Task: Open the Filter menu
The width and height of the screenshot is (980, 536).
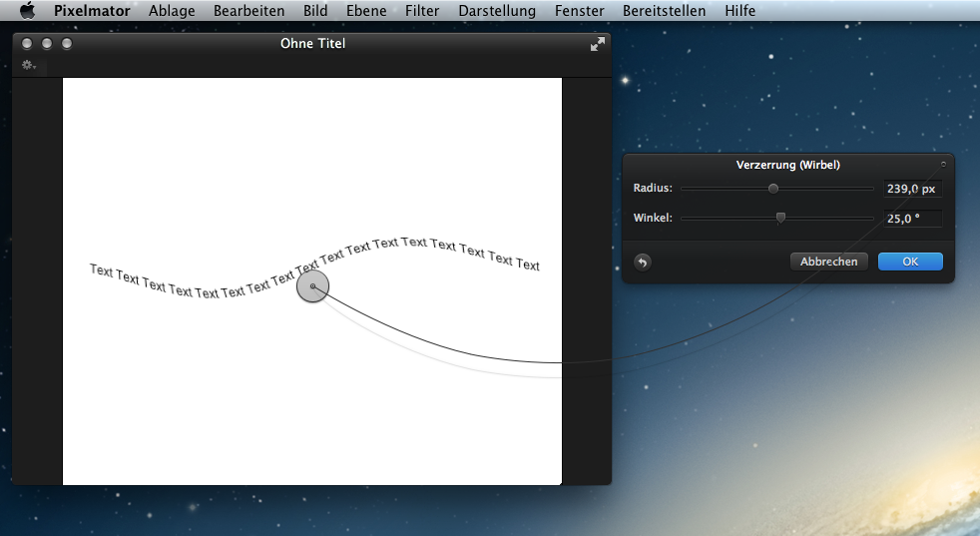Action: [x=422, y=11]
